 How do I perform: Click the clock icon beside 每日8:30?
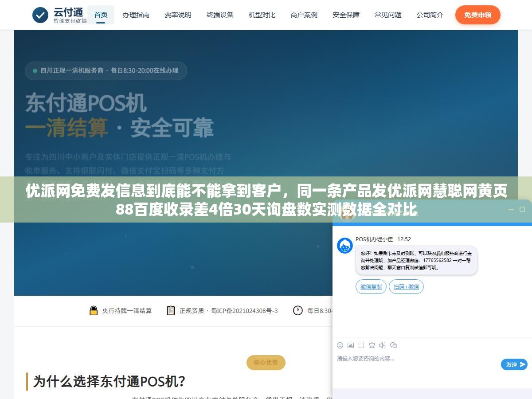[x=298, y=310]
